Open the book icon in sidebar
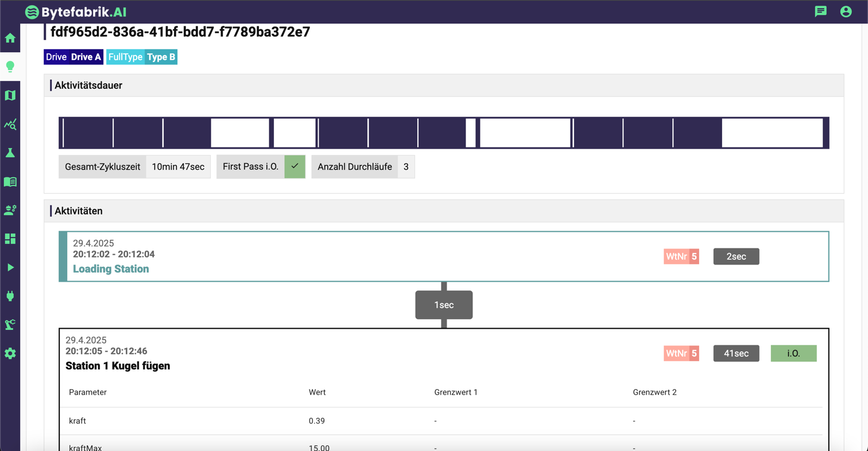 (10, 182)
